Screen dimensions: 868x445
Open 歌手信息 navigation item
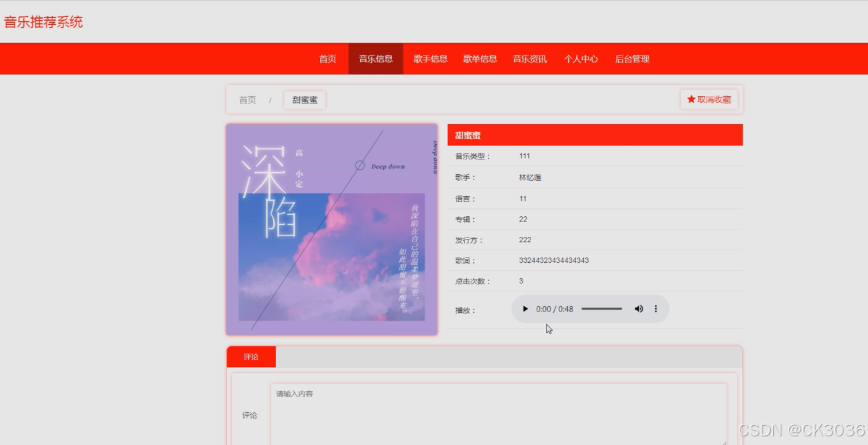(431, 59)
